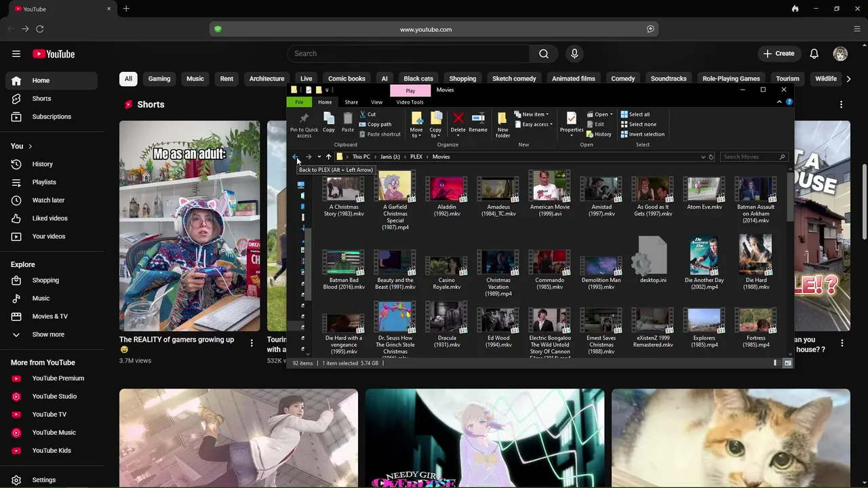The height and width of the screenshot is (488, 868).
Task: Pin to Quick access in Explorer ribbon
Action: [304, 125]
